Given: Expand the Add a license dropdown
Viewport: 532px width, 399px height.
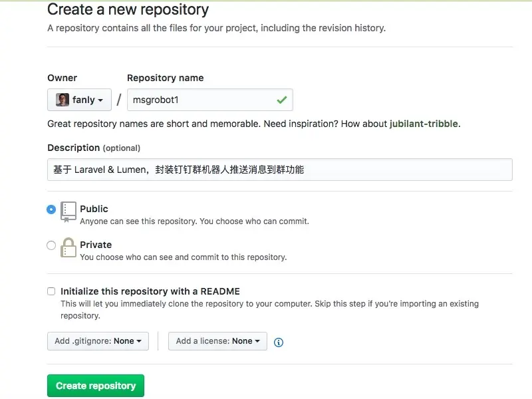Looking at the screenshot, I should pos(217,341).
